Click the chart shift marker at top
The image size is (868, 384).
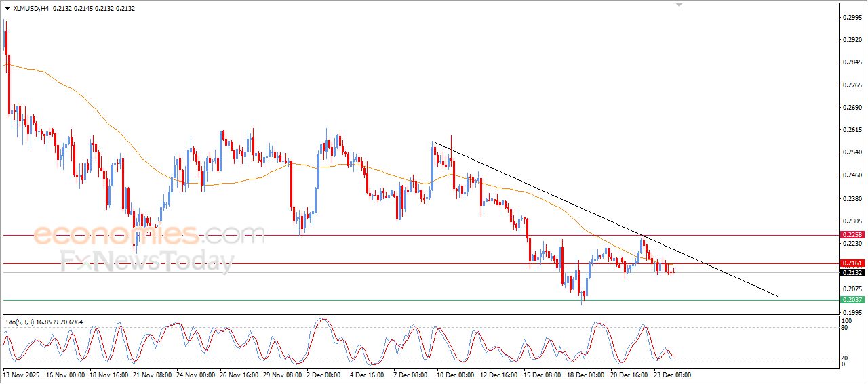point(679,5)
